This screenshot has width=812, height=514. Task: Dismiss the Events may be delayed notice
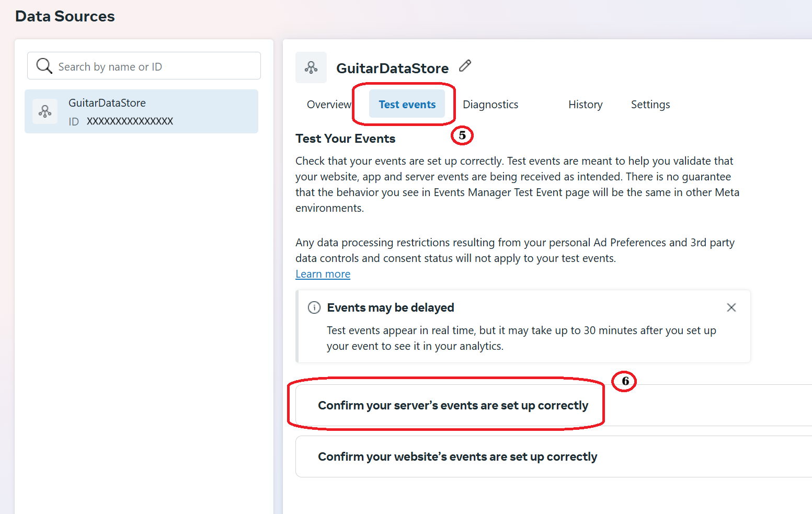coord(731,307)
